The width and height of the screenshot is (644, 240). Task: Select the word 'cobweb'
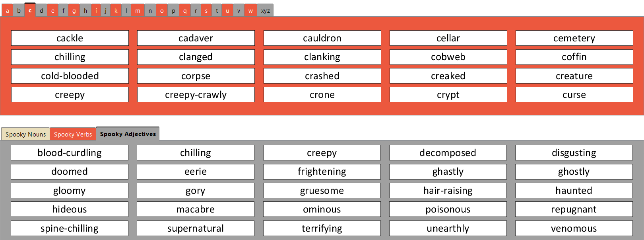coord(448,57)
